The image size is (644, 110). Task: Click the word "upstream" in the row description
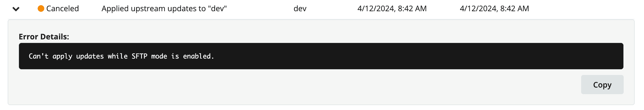pyautogui.click(x=148, y=9)
